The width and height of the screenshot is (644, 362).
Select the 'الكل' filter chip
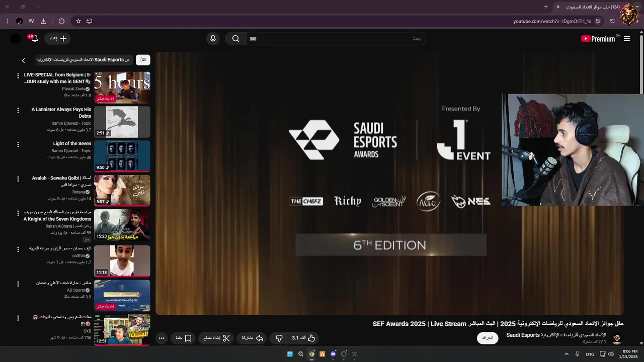pyautogui.click(x=143, y=60)
